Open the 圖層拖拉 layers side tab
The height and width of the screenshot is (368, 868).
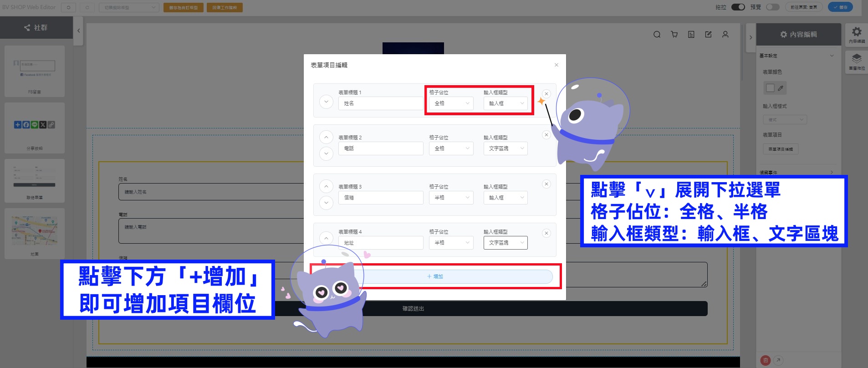(857, 61)
